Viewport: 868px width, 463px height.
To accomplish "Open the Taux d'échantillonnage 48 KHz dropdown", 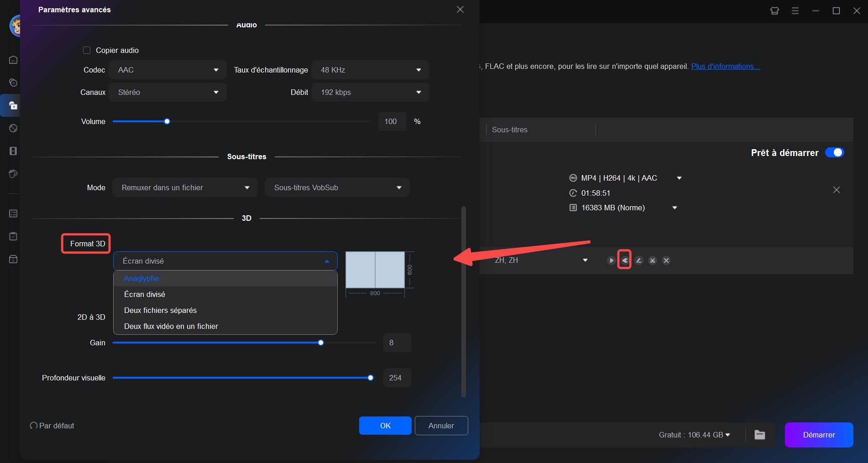I will [x=371, y=70].
